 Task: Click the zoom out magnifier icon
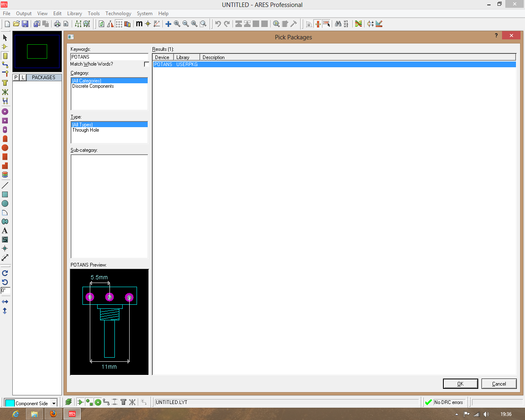(x=185, y=24)
